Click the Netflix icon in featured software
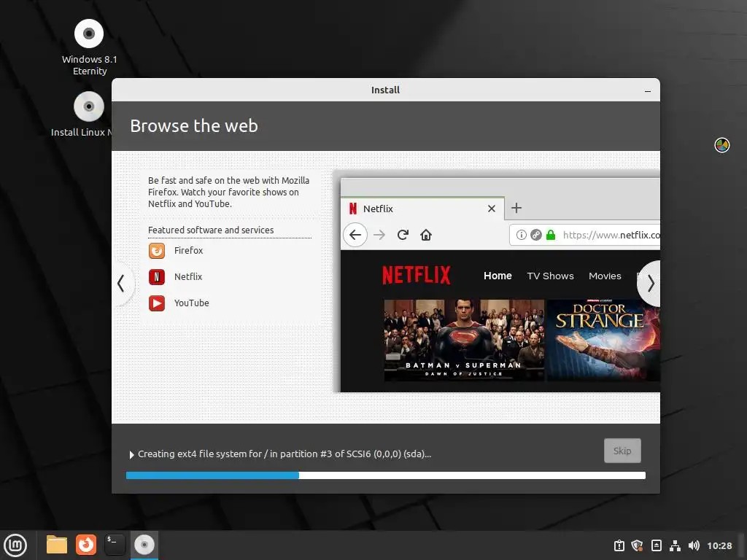The image size is (747, 560). pos(157,276)
